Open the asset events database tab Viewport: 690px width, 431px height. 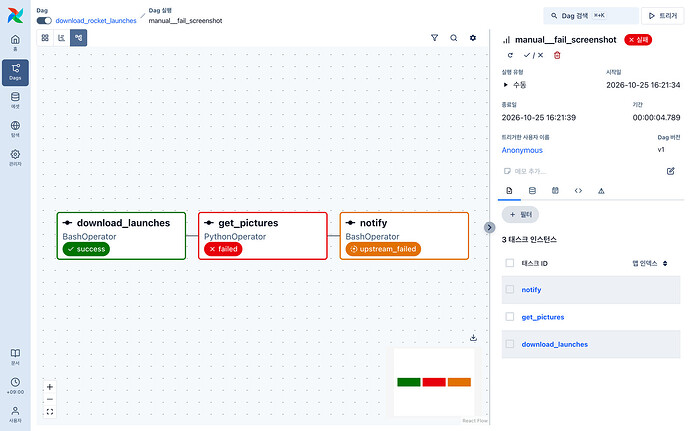pyautogui.click(x=532, y=191)
